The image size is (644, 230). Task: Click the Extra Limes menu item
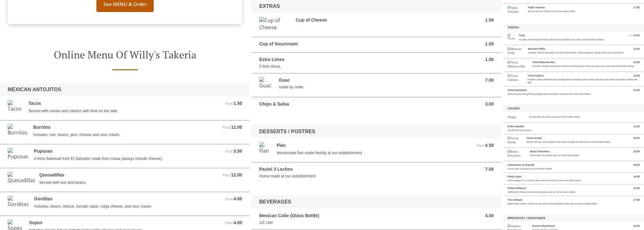[272, 59]
